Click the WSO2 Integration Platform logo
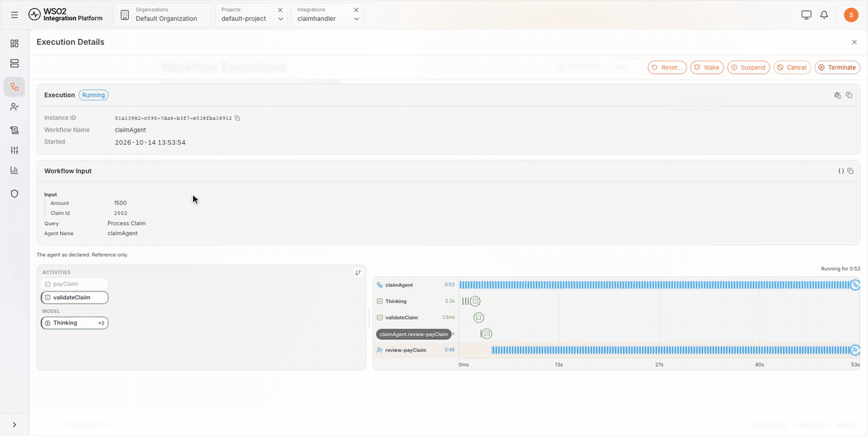This screenshot has width=868, height=436. pos(66,14)
